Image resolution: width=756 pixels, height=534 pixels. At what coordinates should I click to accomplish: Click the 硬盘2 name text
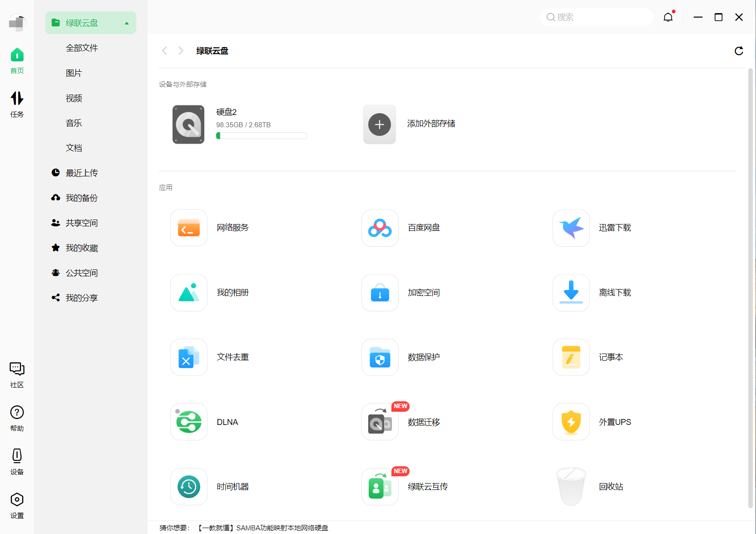[x=226, y=112]
